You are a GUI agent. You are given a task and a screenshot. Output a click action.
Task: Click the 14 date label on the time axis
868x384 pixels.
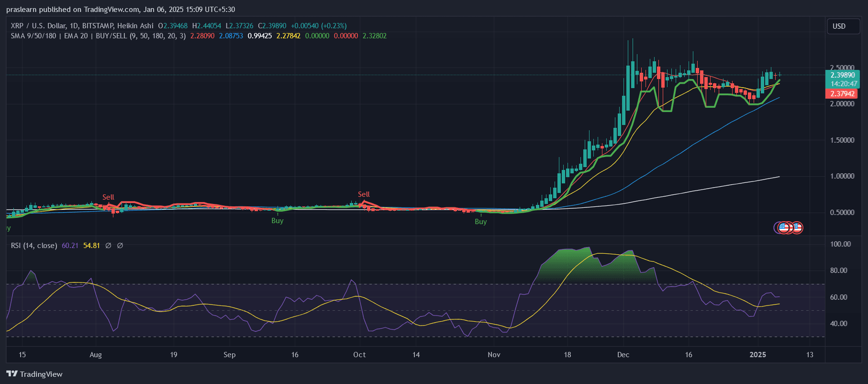tap(416, 355)
